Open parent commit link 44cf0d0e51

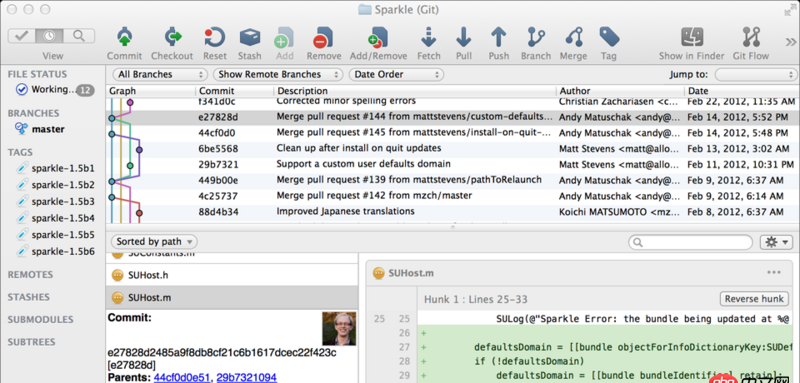coord(182,377)
